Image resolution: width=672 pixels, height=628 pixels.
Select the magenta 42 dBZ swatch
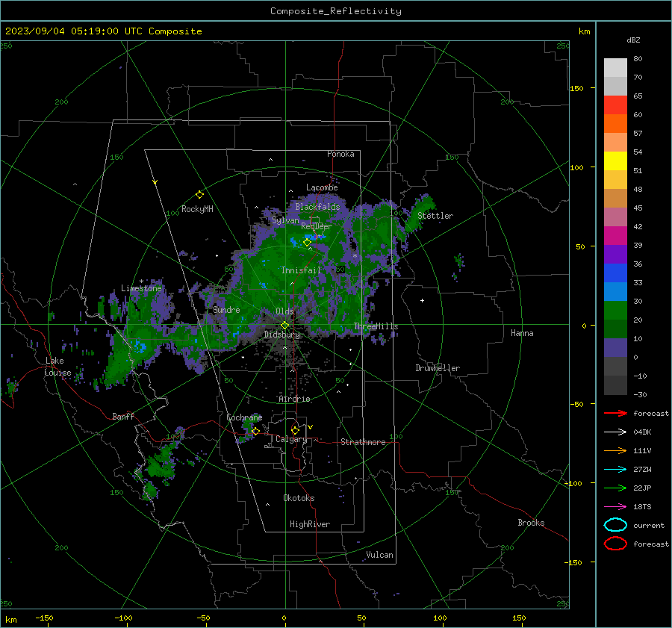coord(615,236)
